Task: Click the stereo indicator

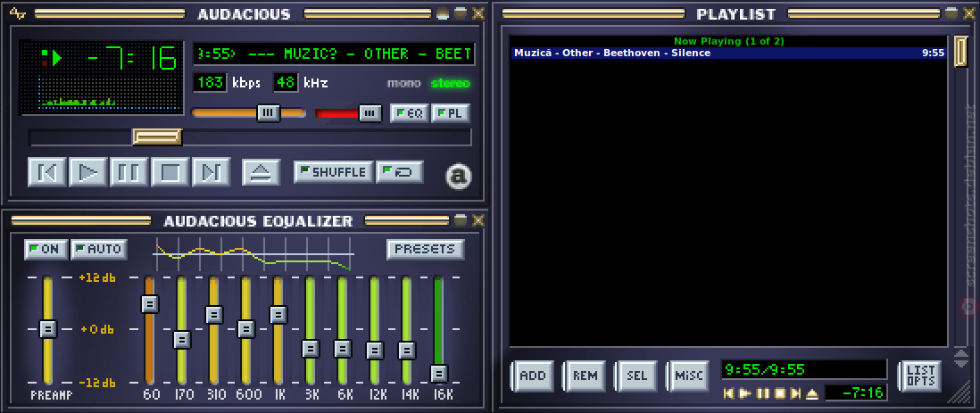Action: [451, 83]
